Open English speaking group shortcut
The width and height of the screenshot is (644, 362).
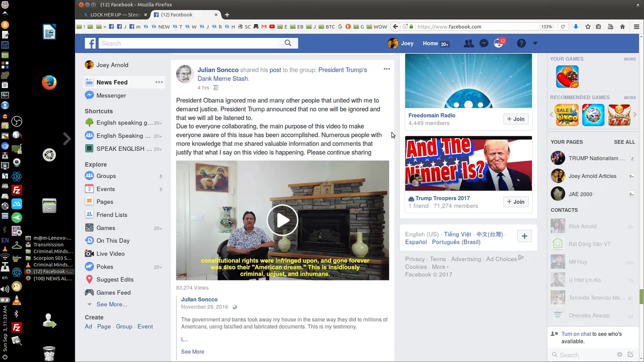(x=124, y=123)
